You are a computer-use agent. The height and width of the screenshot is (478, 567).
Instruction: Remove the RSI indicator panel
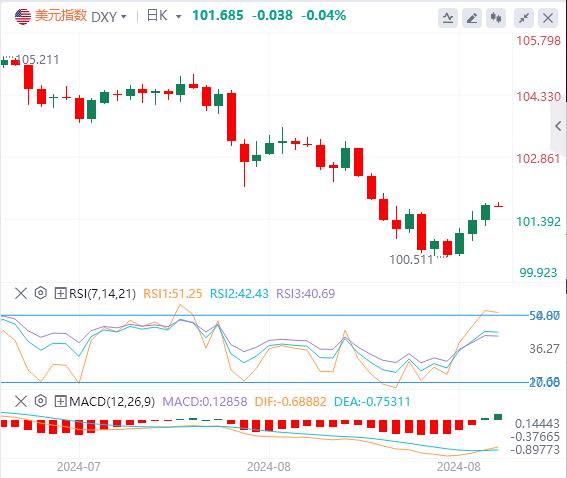pos(21,293)
